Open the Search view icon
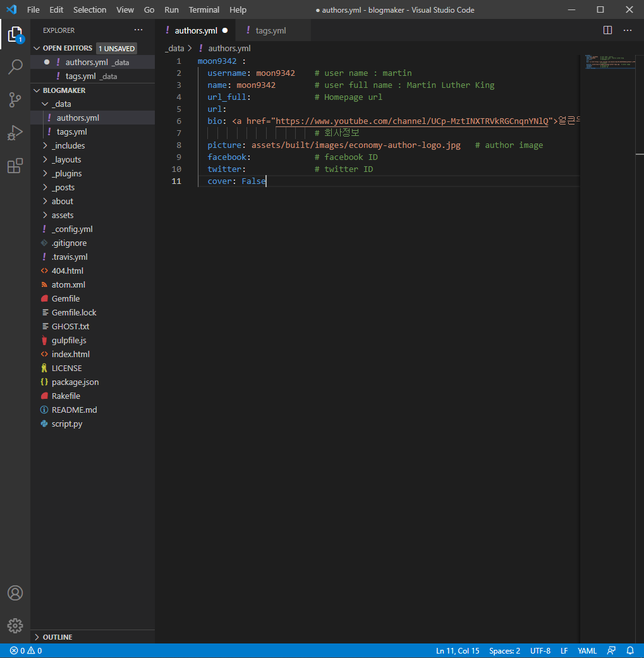The width and height of the screenshot is (644, 658). tap(15, 67)
